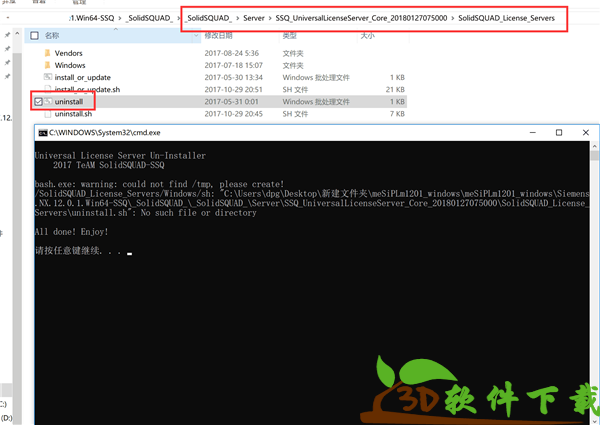Click the cmd window vertical scrollbar thumb
Screen dimensions: 600x425
tap(594, 155)
